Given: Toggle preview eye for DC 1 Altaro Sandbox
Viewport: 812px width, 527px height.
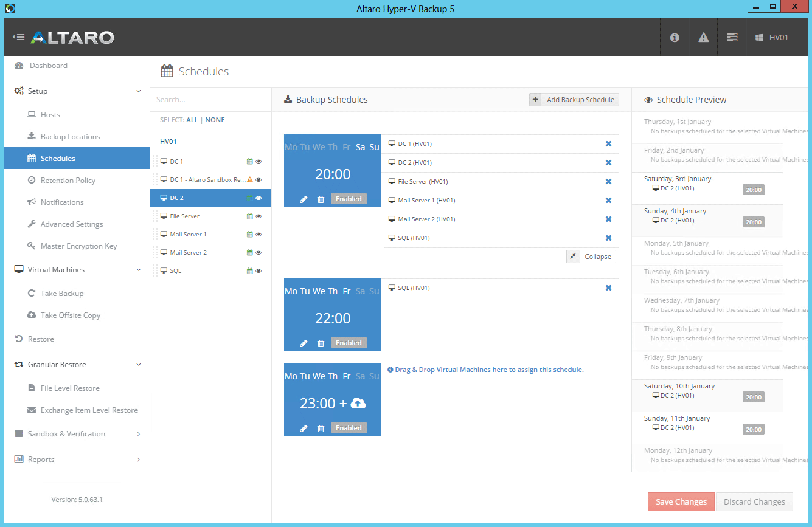Looking at the screenshot, I should 259,180.
